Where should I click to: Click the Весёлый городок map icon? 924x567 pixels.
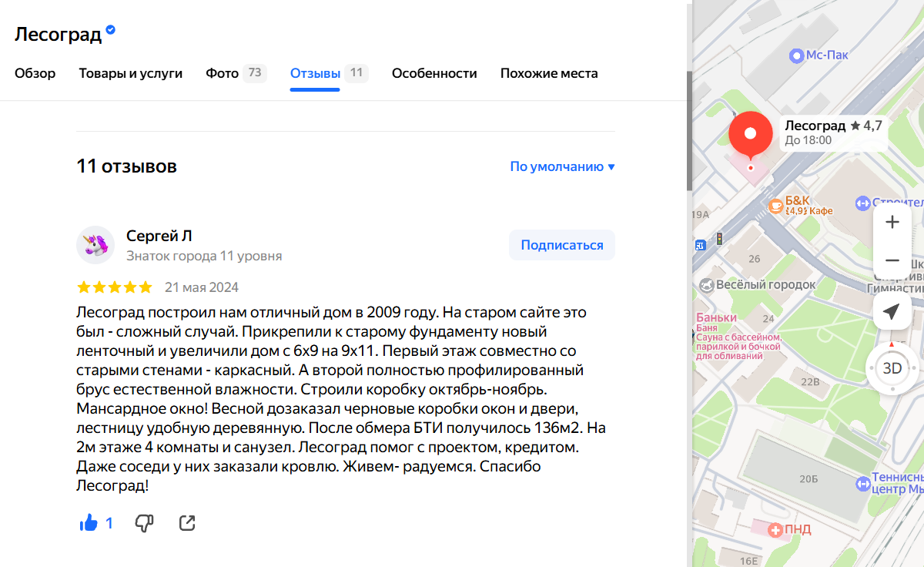coord(706,285)
